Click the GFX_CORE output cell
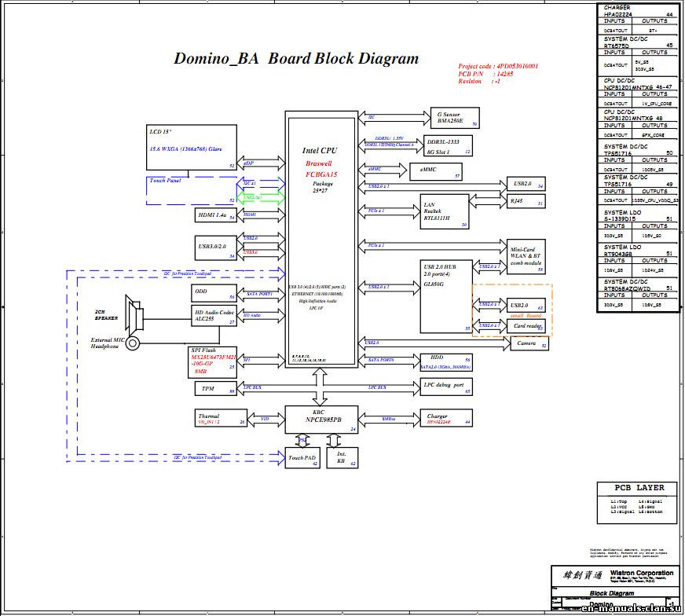Image resolution: width=685 pixels, height=616 pixels. pyautogui.click(x=653, y=135)
